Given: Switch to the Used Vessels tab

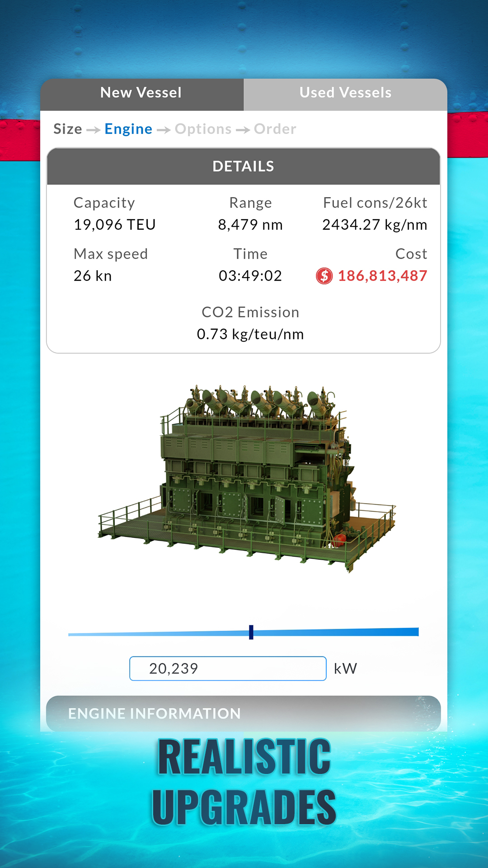Looking at the screenshot, I should coord(345,93).
